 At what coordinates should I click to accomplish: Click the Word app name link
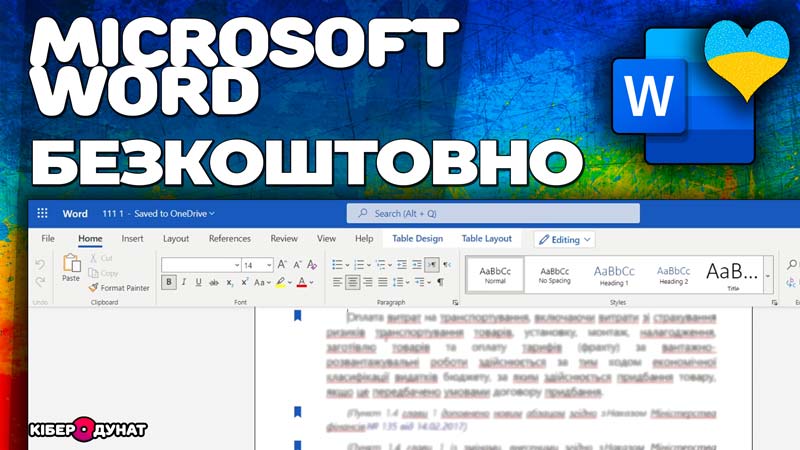tap(75, 214)
